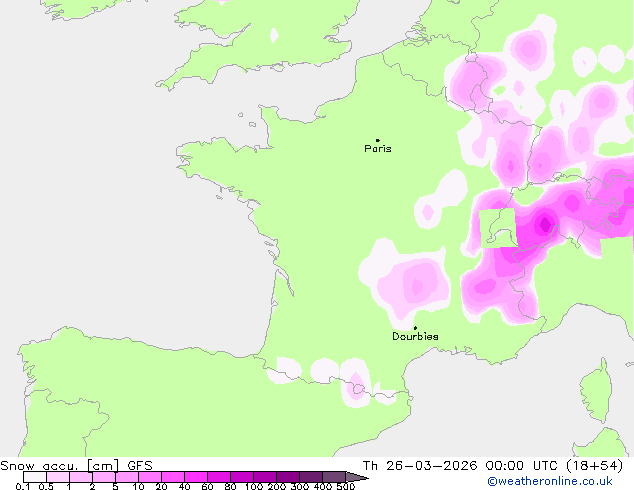Viewport: 634px width, 490px height.
Task: Select the black dot marking Dourbies
Action: pyautogui.click(x=415, y=328)
